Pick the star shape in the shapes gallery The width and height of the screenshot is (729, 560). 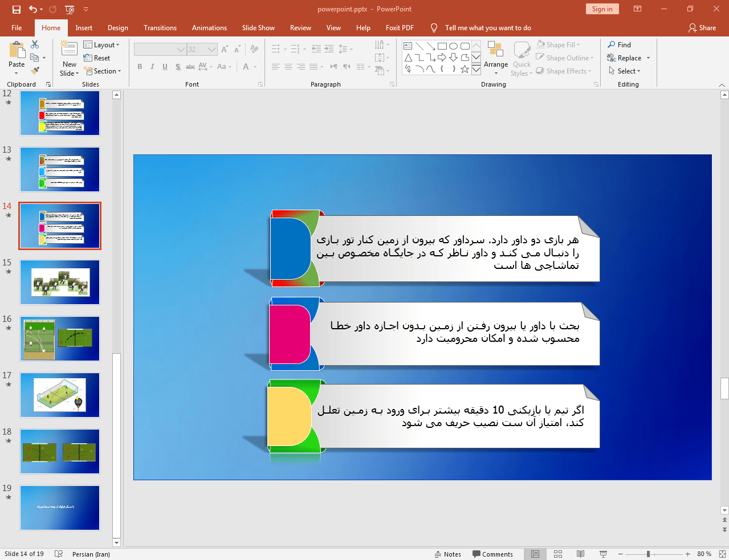tap(465, 69)
